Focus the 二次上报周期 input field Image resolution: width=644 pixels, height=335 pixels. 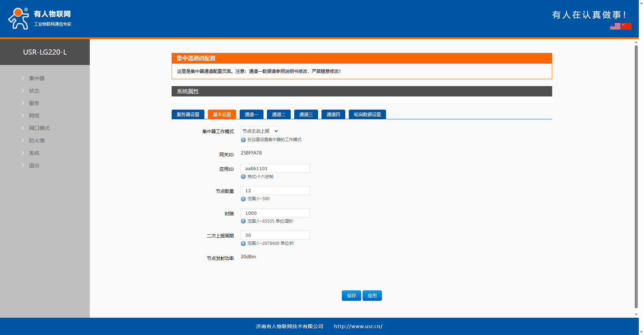tap(275, 235)
